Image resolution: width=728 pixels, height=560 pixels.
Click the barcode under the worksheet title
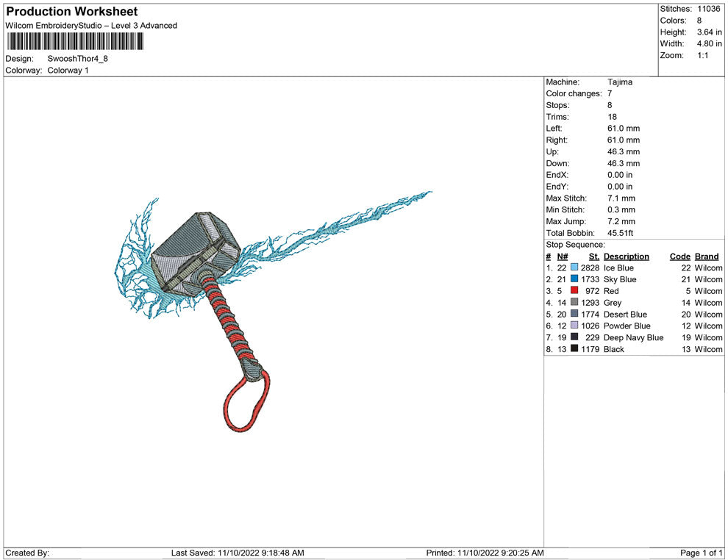coord(75,41)
